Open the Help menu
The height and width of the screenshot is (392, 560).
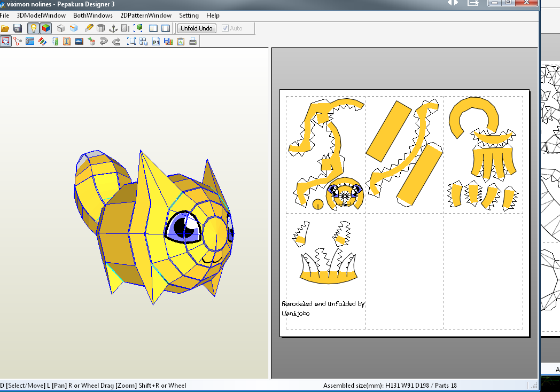213,15
